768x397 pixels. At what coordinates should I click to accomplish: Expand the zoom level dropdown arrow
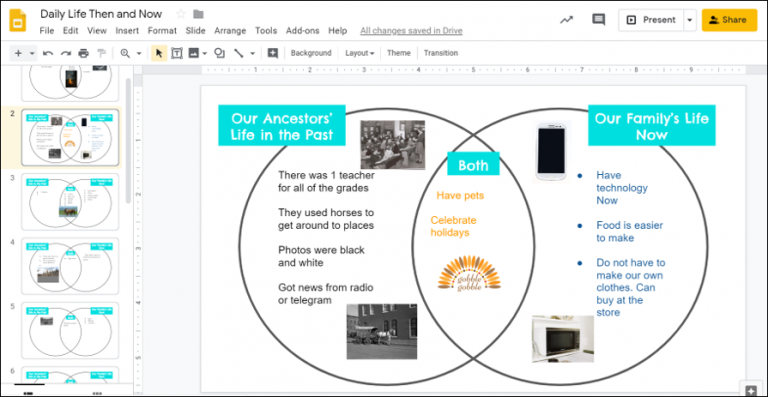(x=139, y=53)
